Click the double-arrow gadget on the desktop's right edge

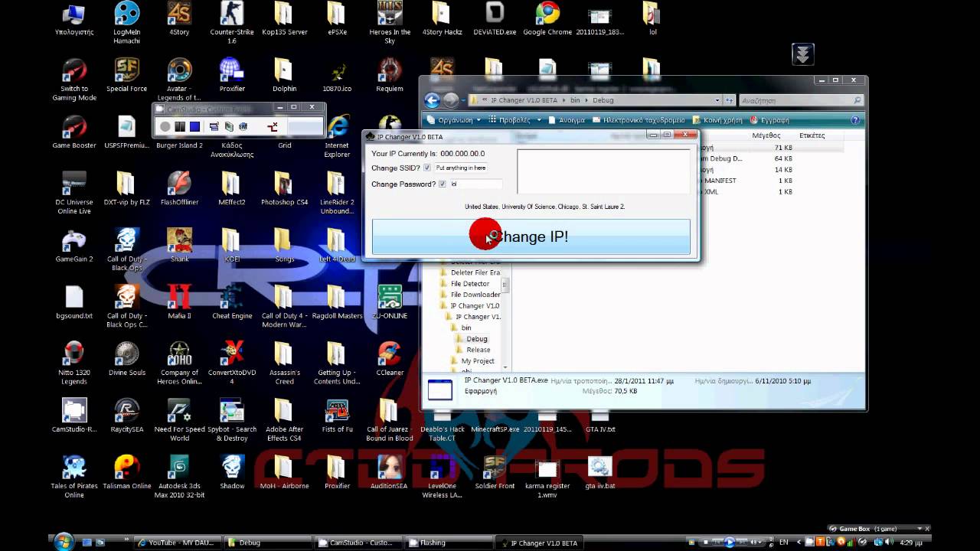802,54
